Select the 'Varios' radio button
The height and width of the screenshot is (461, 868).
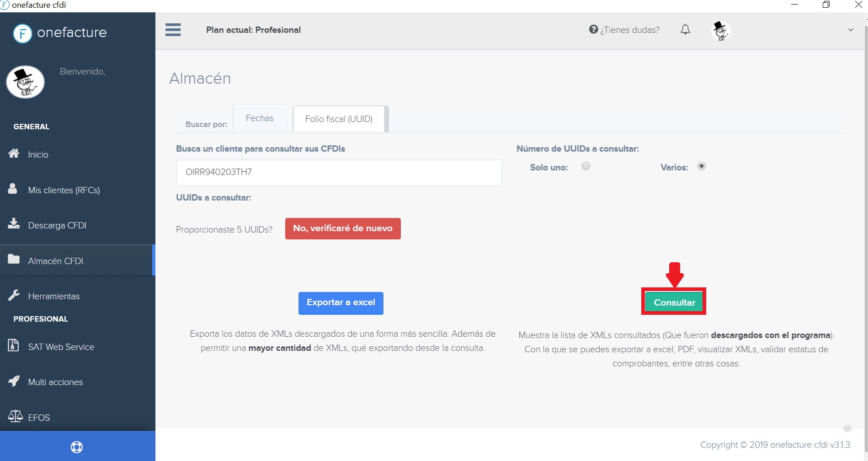click(702, 166)
